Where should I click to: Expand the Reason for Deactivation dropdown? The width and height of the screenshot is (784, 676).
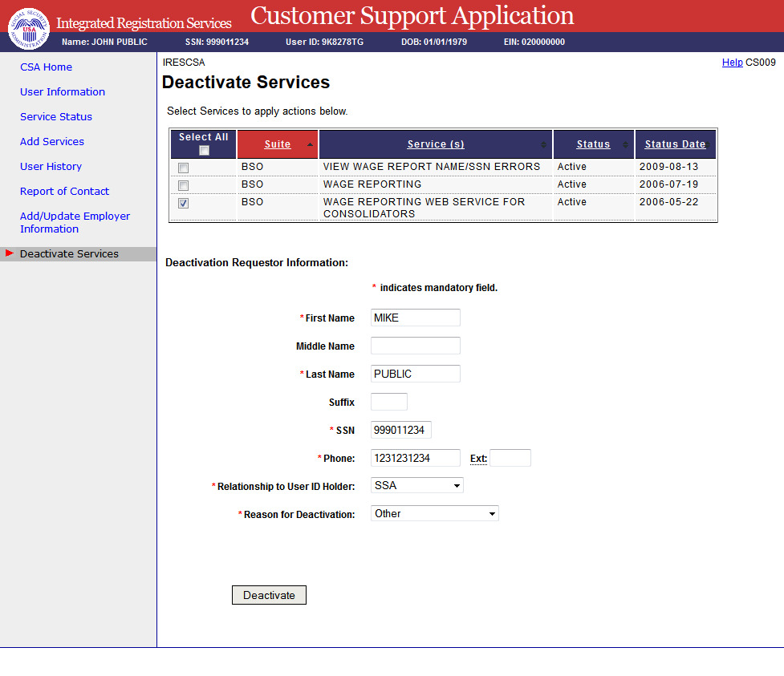(434, 513)
